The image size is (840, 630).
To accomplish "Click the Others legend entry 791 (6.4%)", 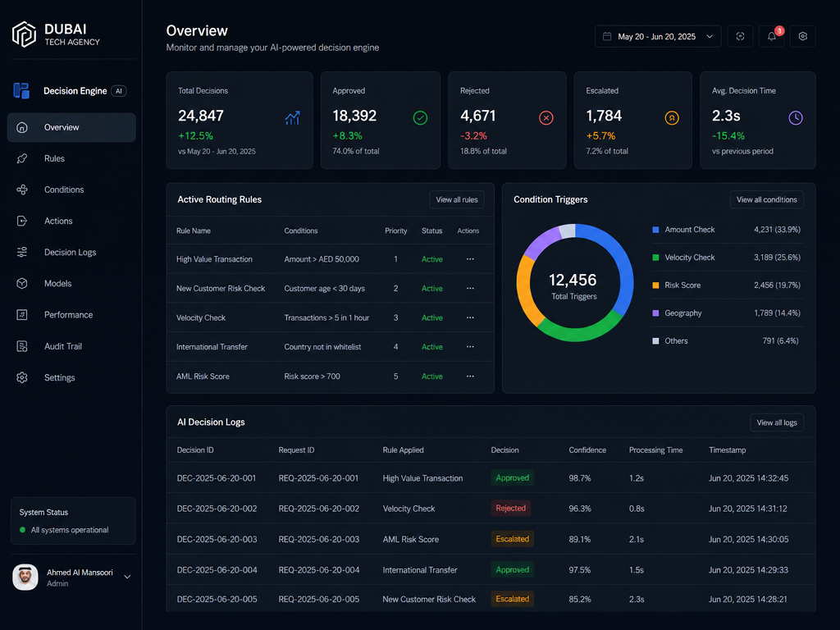I will coord(728,341).
